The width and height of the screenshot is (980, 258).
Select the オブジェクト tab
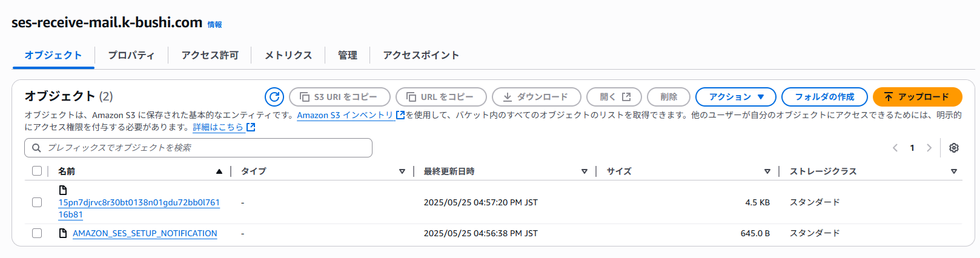pyautogui.click(x=53, y=55)
